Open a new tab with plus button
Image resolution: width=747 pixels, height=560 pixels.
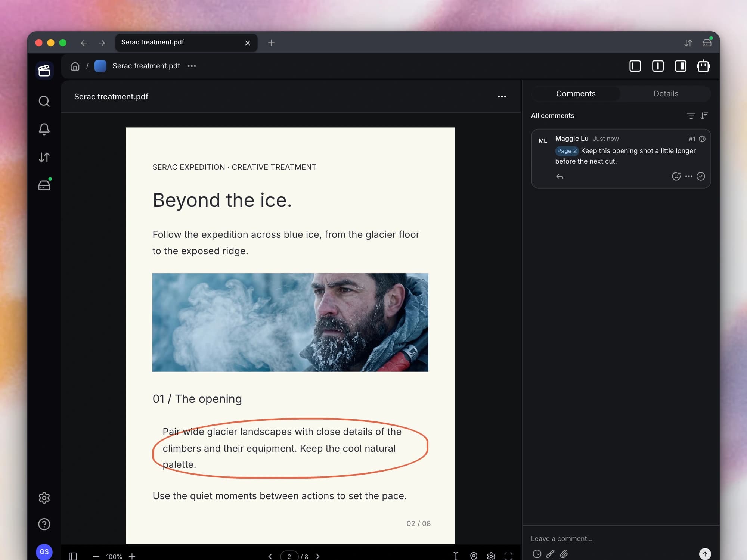point(271,43)
